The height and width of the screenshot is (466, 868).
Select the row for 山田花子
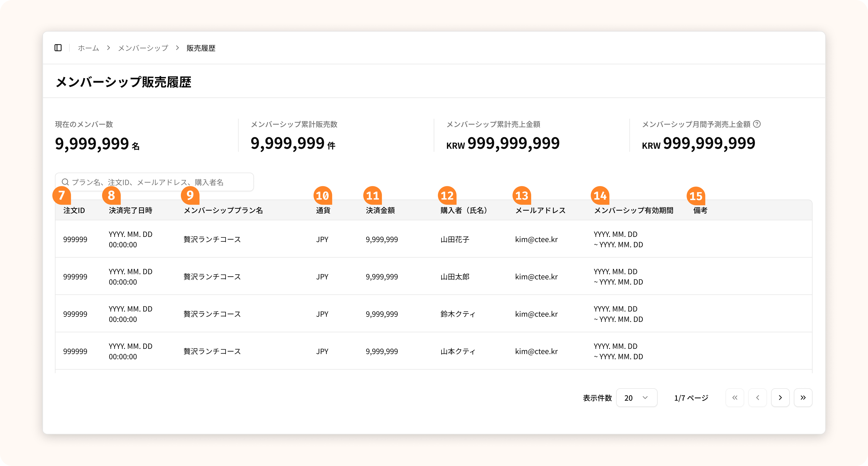tap(454, 239)
